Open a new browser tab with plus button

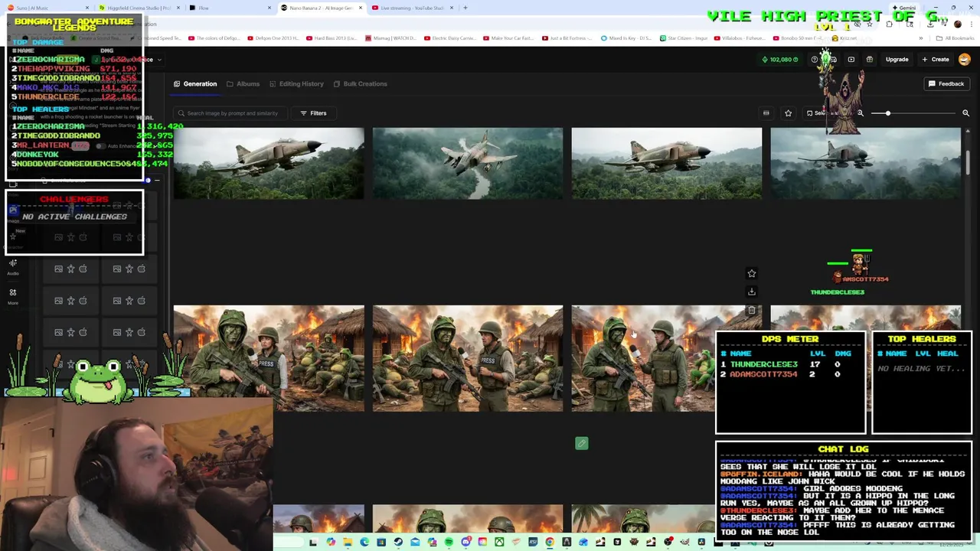click(465, 8)
